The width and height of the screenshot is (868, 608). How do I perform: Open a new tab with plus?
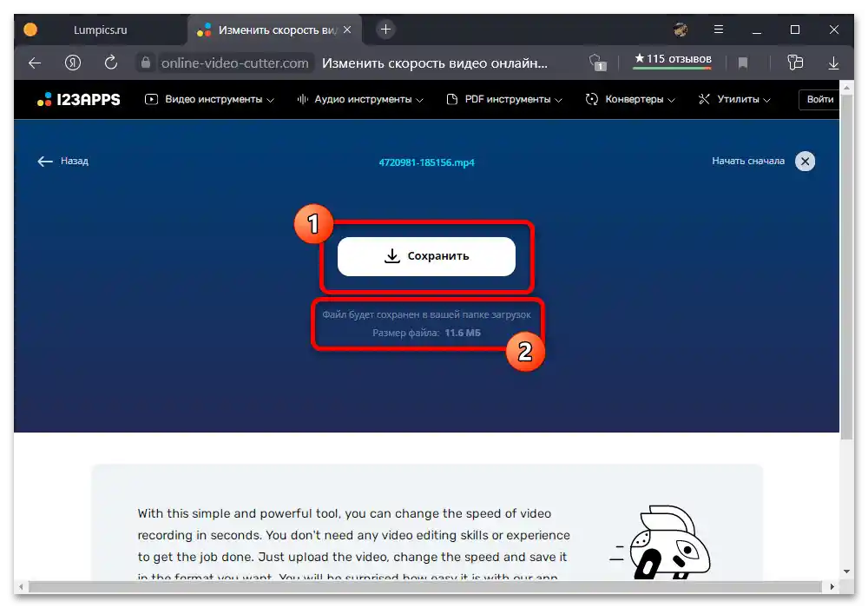(x=386, y=30)
